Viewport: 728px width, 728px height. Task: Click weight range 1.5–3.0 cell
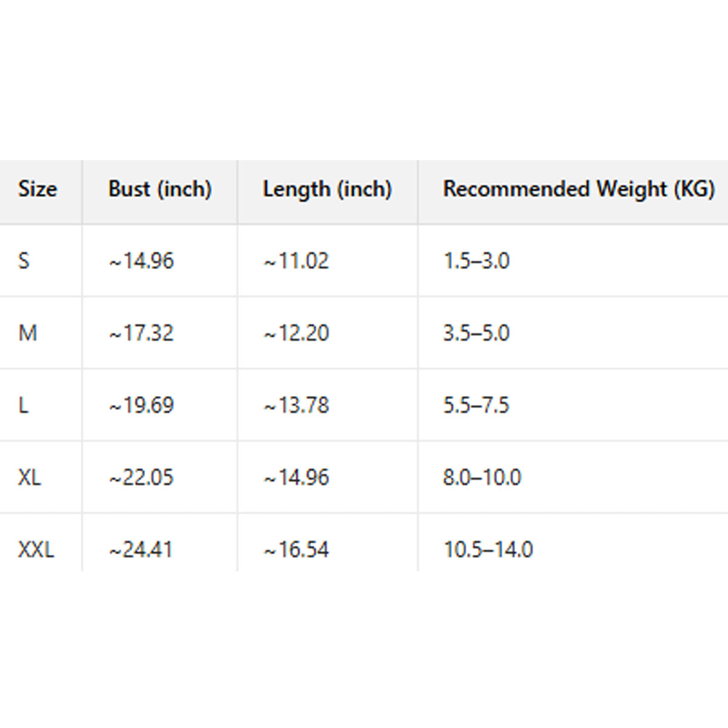(x=476, y=261)
